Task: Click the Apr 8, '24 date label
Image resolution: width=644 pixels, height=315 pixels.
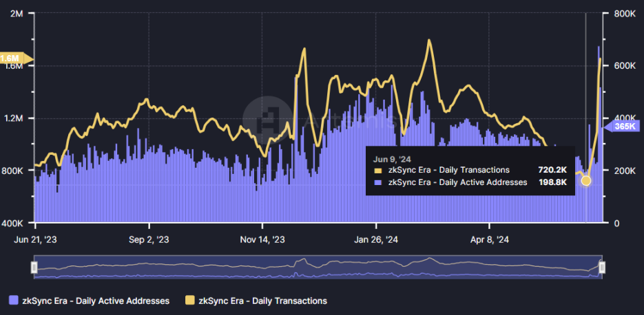Action: (489, 240)
